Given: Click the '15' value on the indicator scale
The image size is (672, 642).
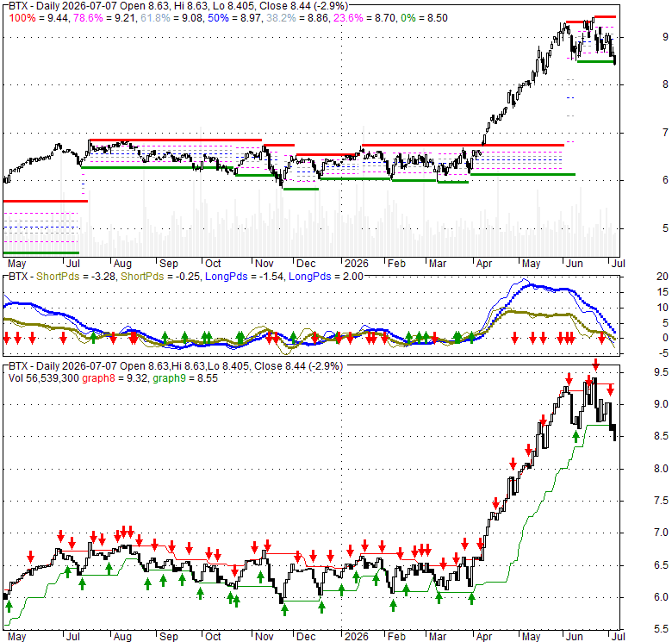Looking at the screenshot, I should click(x=663, y=292).
